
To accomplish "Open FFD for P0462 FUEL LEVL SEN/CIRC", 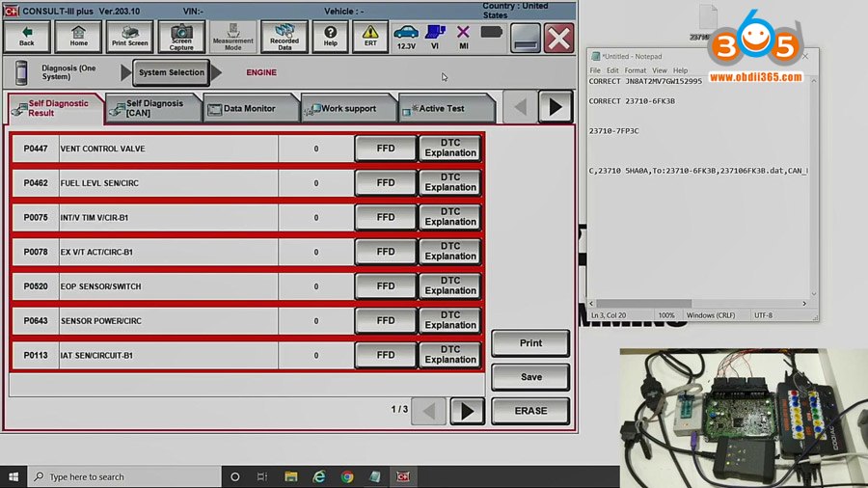I will (x=385, y=182).
